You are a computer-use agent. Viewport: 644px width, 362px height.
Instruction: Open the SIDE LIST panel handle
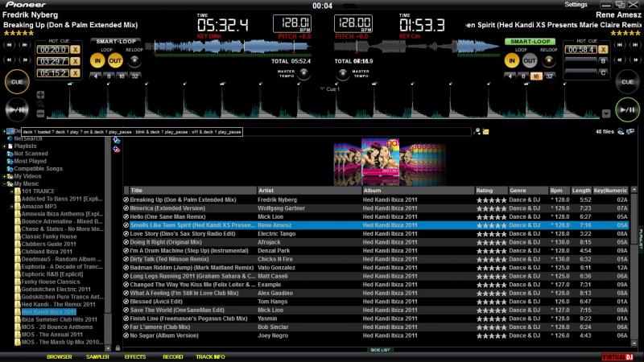380,350
